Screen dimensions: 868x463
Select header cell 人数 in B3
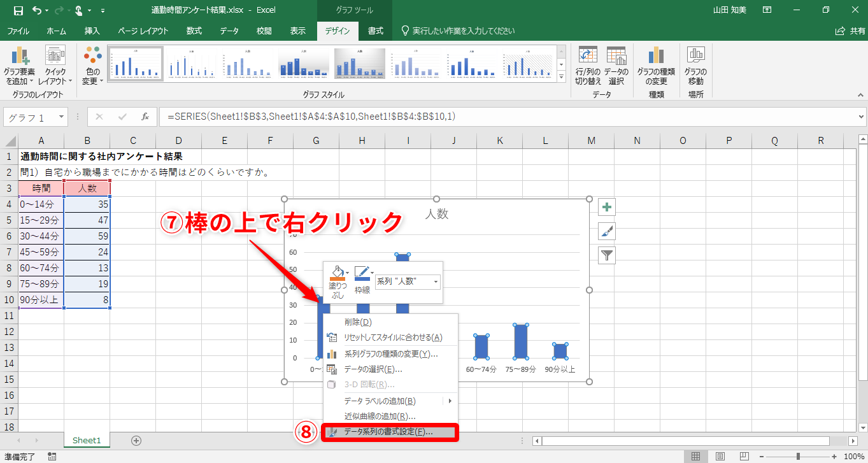tap(87, 189)
